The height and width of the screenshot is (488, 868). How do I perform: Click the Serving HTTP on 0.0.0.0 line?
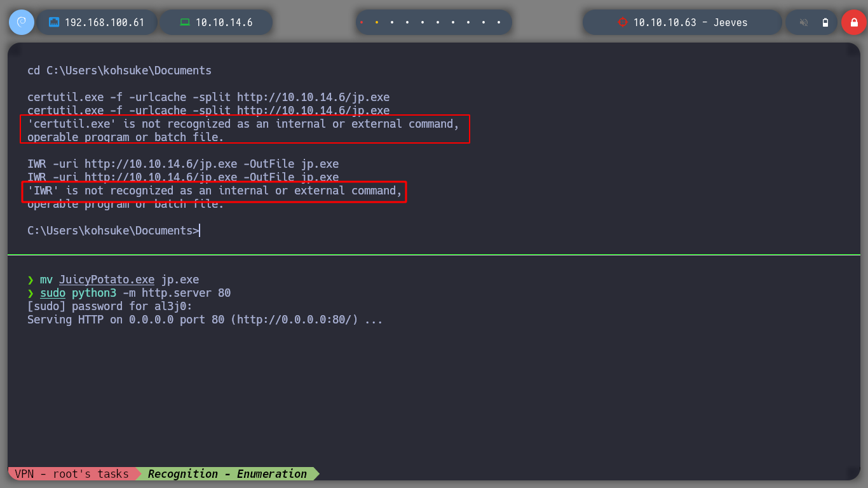(205, 320)
